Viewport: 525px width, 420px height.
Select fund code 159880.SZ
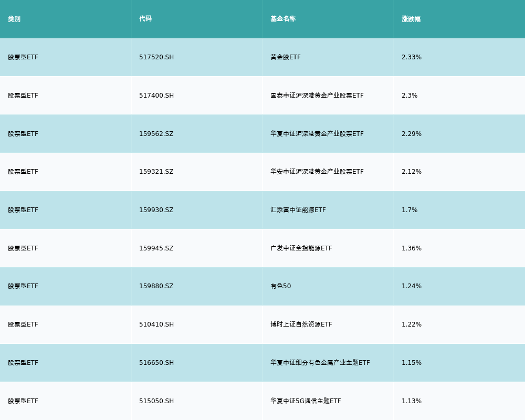(156, 286)
